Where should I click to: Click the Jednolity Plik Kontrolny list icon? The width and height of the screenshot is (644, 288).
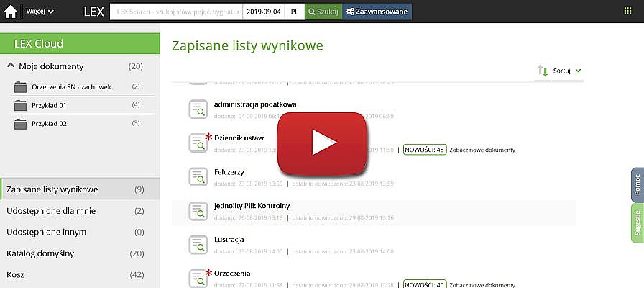coord(197,210)
